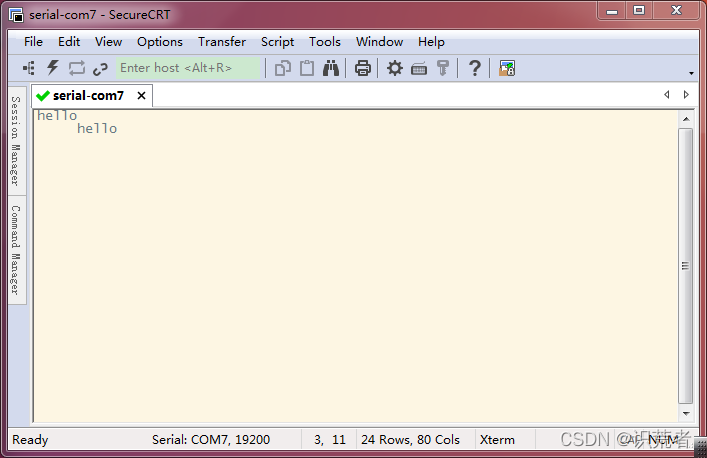Open Find with the binoculars icon
The width and height of the screenshot is (707, 458).
331,69
